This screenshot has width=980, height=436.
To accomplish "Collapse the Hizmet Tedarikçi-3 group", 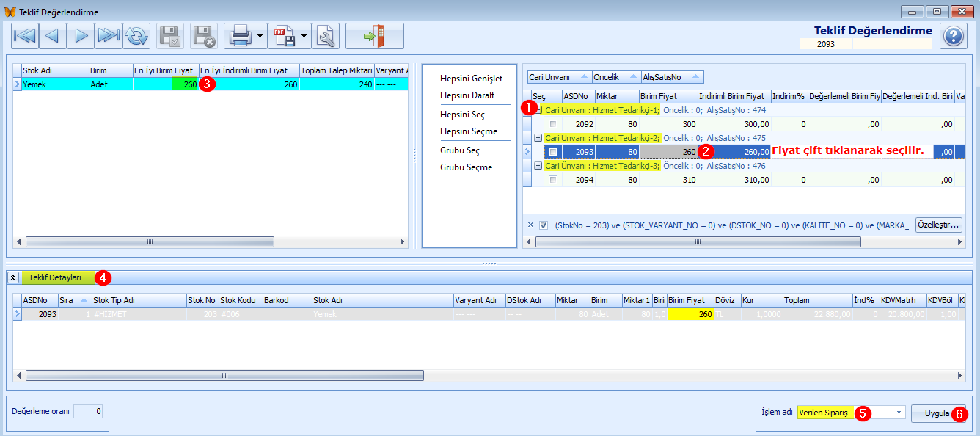I will tap(538, 166).
